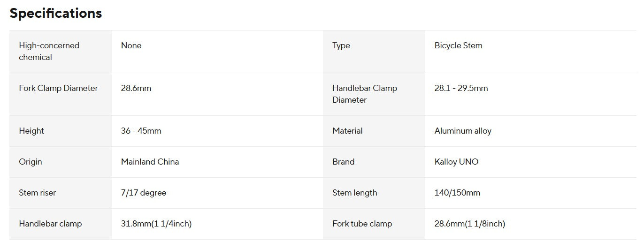Screen dimensions: 644x249
Task: Select the 7/17 degree value
Action: pyautogui.click(x=143, y=193)
